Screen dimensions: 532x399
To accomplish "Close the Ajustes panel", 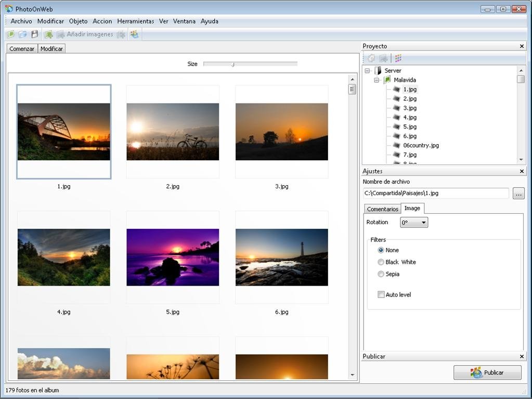I will click(522, 171).
